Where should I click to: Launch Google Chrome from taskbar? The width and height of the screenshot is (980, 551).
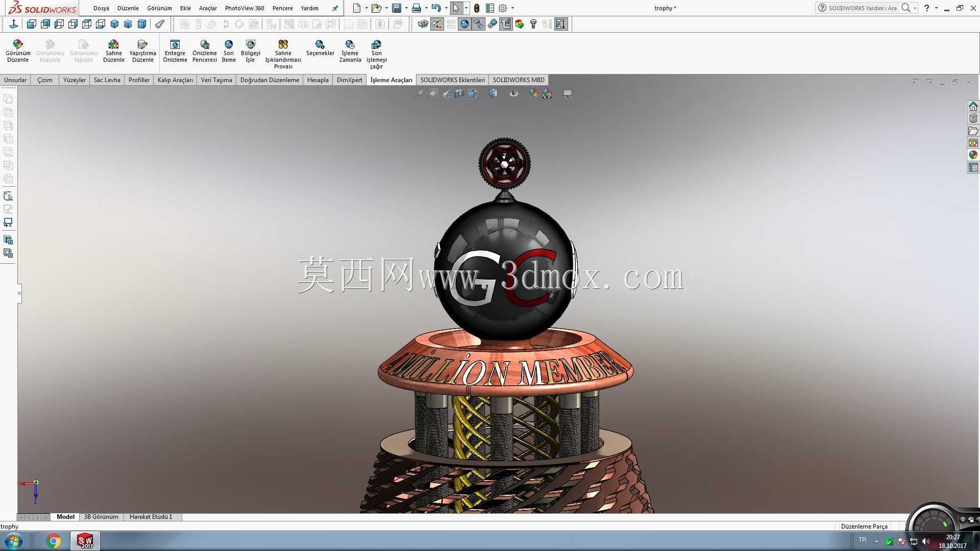[x=54, y=541]
